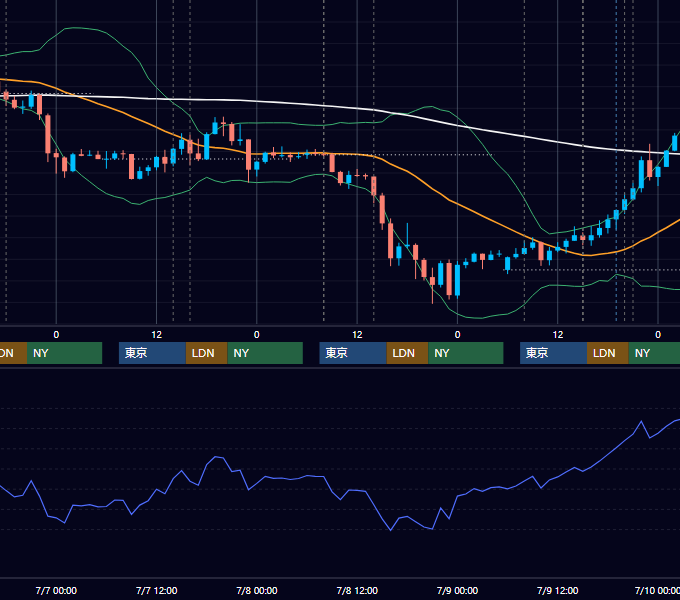Select the NY session block of 7/7

tap(265, 353)
